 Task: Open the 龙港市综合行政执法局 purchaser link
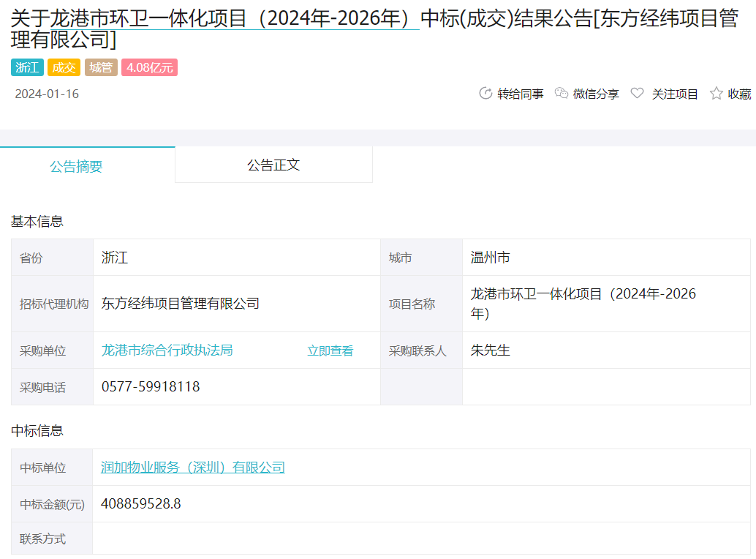(x=167, y=350)
